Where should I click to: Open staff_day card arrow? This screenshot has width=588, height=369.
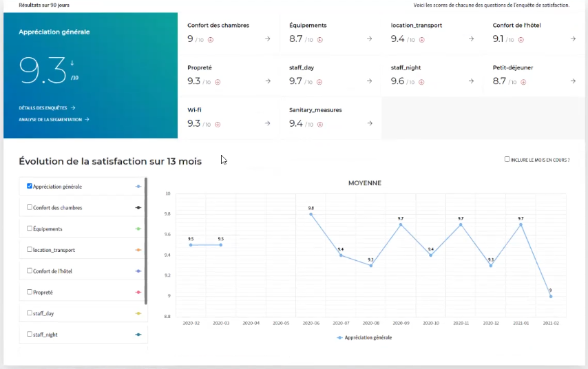point(370,81)
